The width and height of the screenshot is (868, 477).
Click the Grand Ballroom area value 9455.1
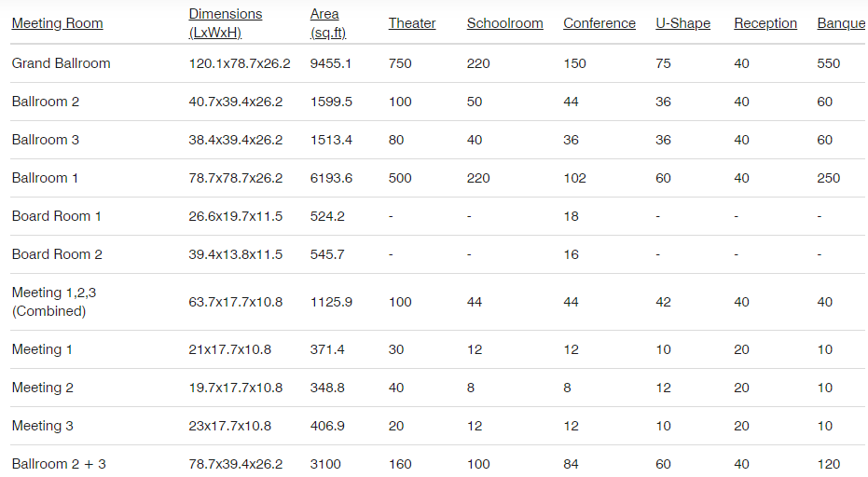(x=330, y=63)
